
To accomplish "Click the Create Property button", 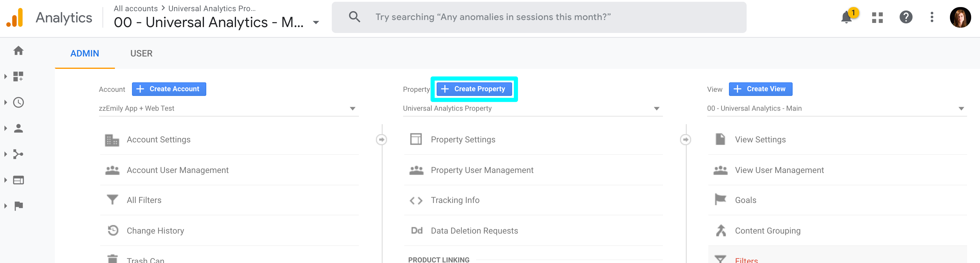I will point(474,89).
